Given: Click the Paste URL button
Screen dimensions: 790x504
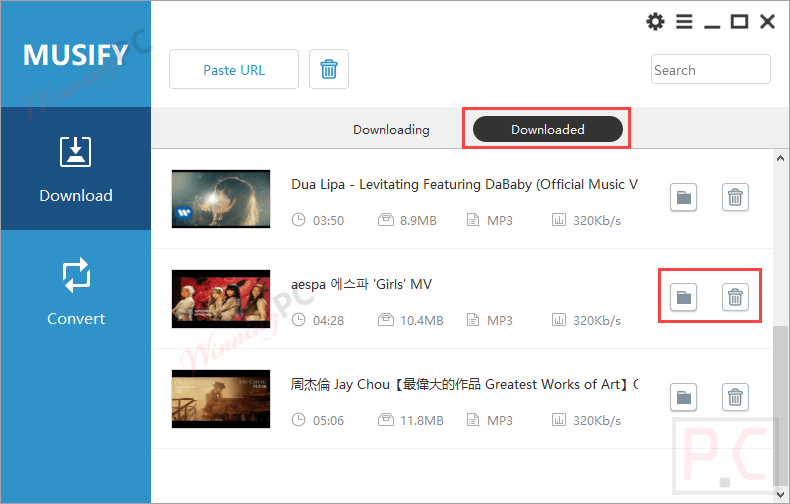Looking at the screenshot, I should pyautogui.click(x=234, y=69).
